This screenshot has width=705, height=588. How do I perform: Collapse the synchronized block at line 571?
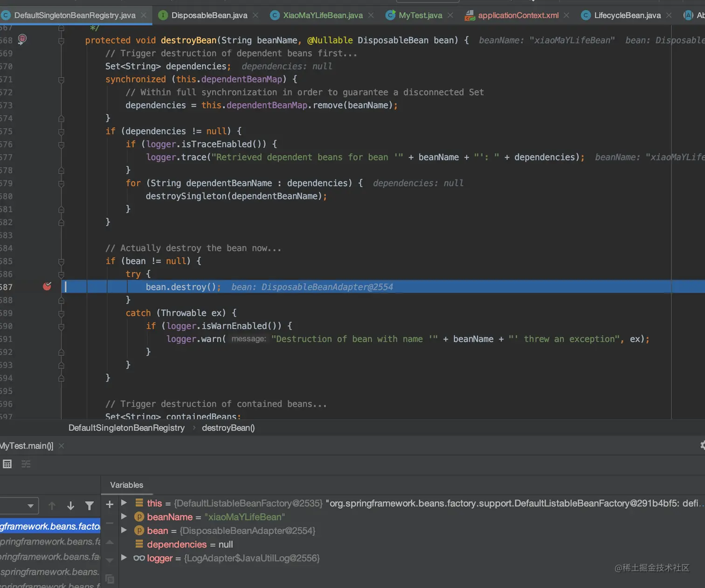61,80
